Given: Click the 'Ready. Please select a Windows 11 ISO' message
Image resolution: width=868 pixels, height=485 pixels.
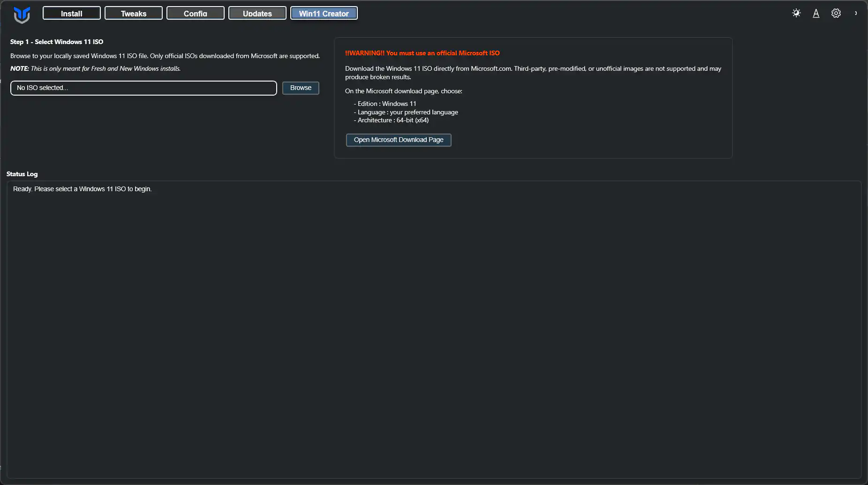Looking at the screenshot, I should click(83, 189).
